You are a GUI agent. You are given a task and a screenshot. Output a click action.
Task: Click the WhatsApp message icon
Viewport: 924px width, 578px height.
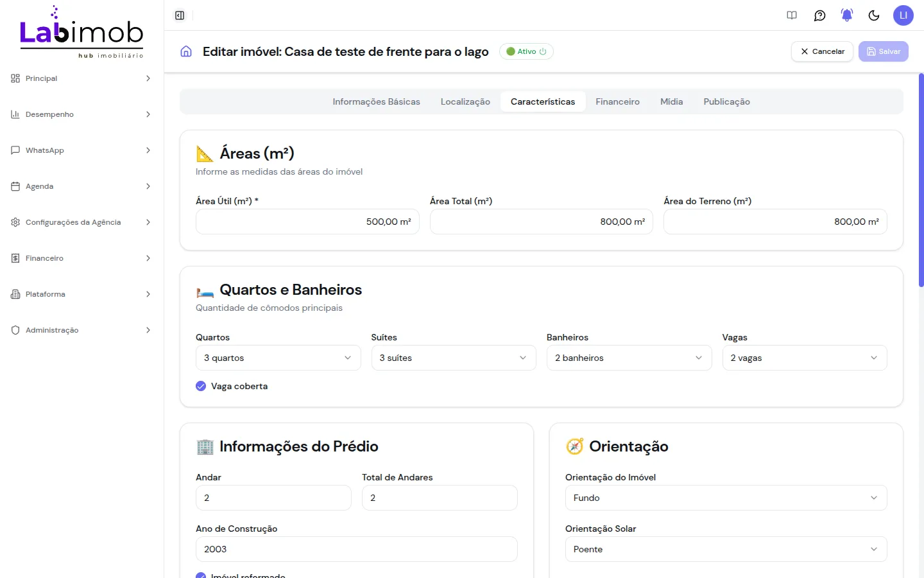coord(15,150)
